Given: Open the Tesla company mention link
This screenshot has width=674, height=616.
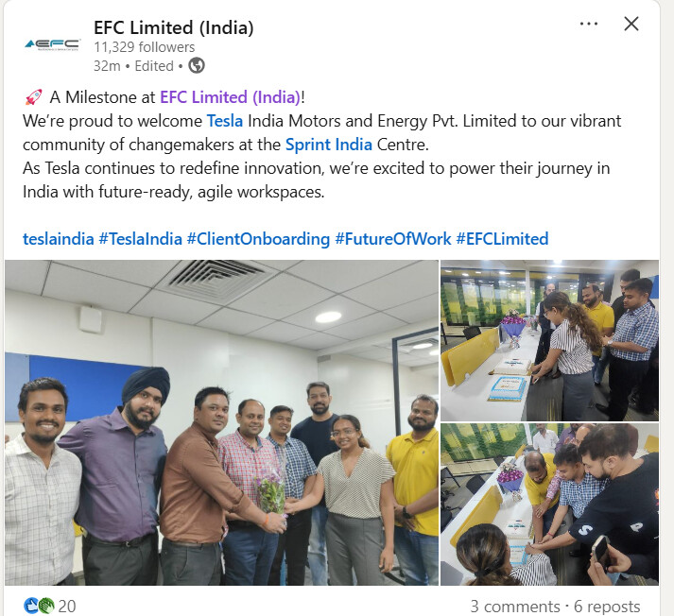Looking at the screenshot, I should [225, 121].
